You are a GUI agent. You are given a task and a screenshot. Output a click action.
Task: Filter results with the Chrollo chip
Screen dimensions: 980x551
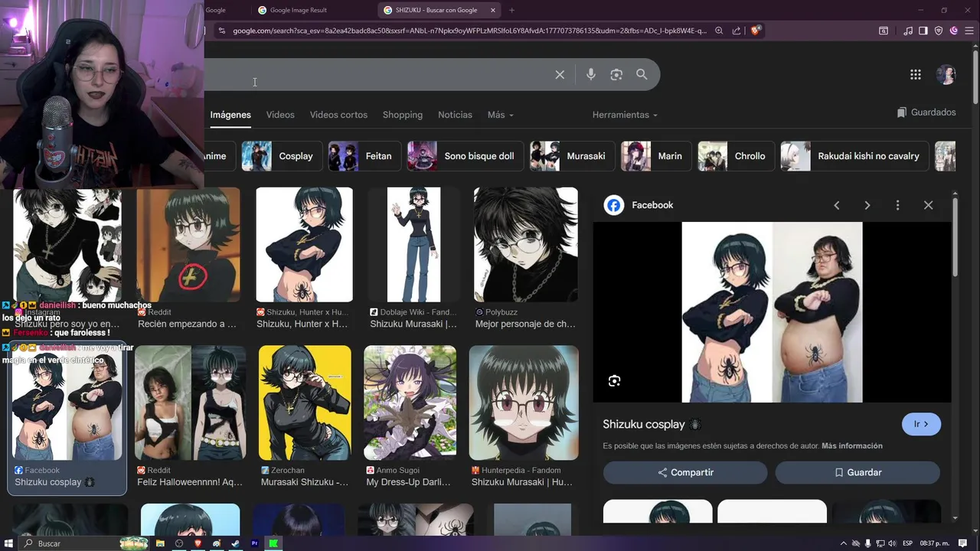click(736, 156)
